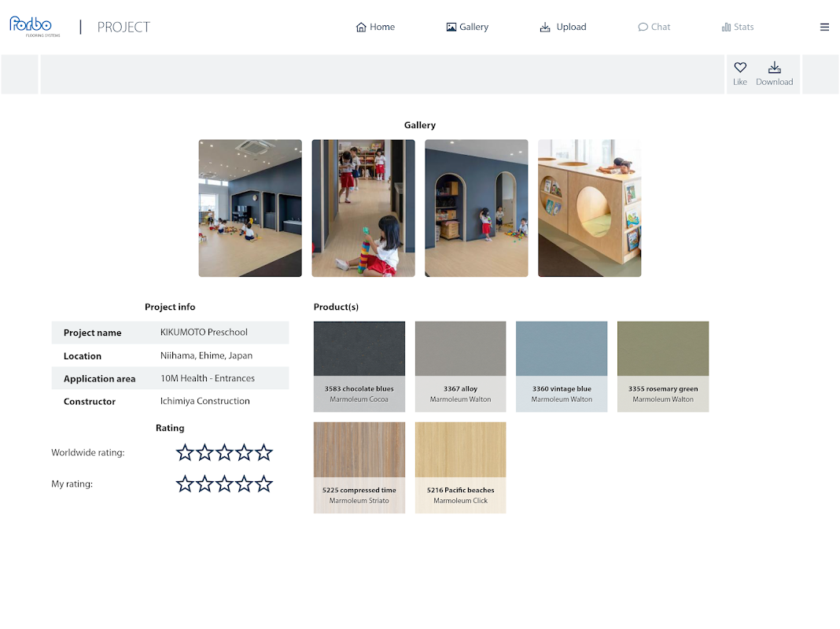Viewport: 840px width, 629px height.
Task: Open gallery photo of girl stacking blocks
Action: 363,208
